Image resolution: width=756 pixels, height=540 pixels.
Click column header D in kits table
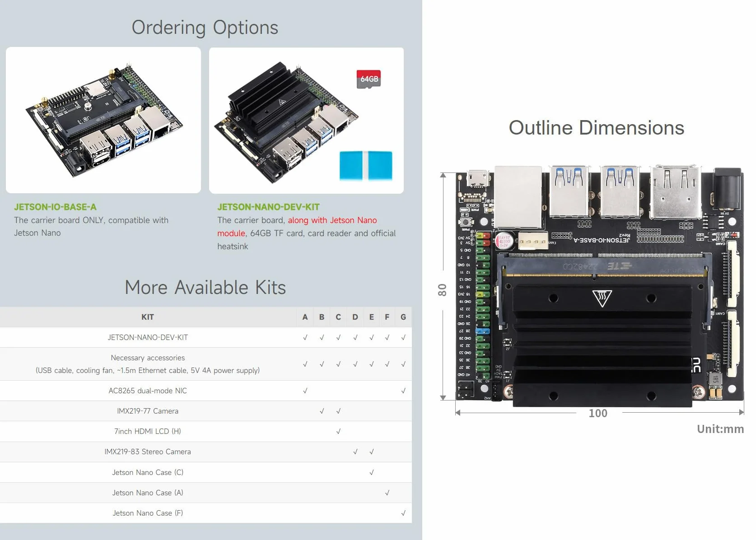coord(355,317)
